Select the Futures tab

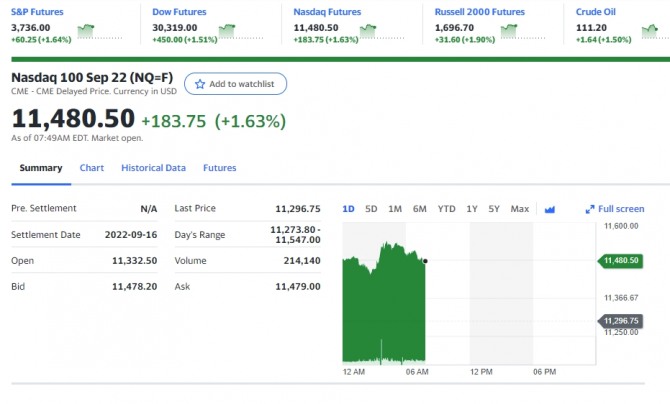tap(220, 168)
